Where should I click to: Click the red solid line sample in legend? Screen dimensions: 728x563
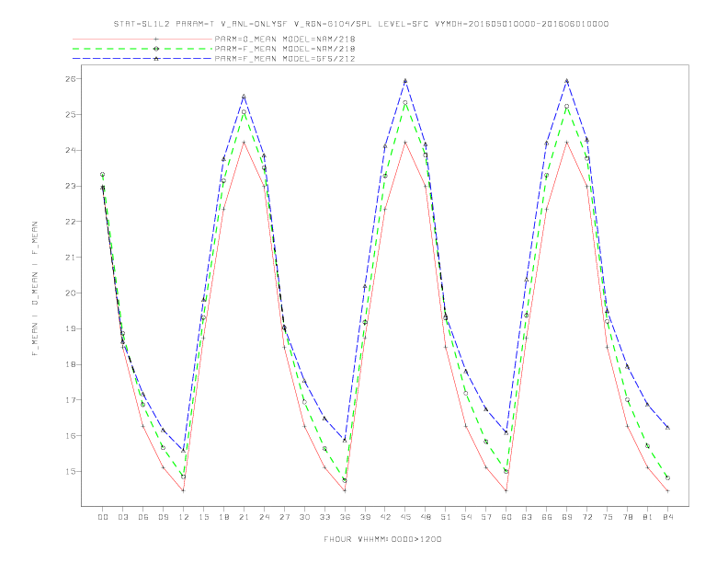[x=142, y=39]
